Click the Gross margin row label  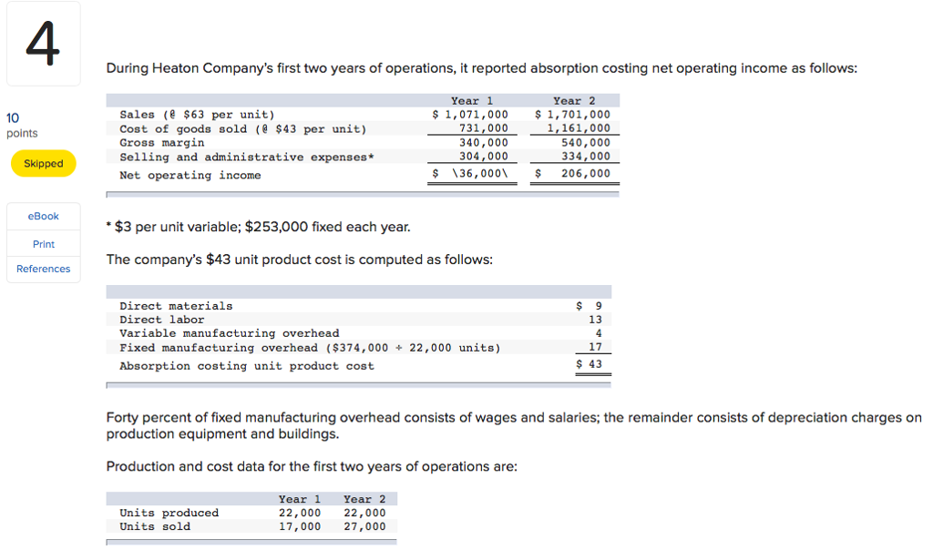(162, 143)
